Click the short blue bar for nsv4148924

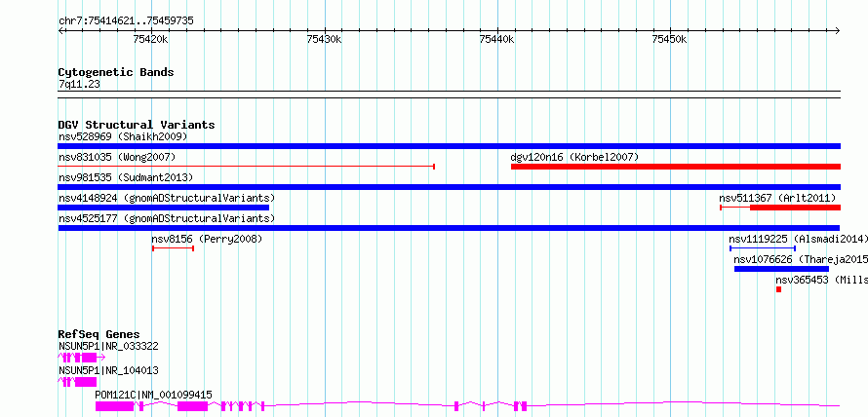(163, 208)
